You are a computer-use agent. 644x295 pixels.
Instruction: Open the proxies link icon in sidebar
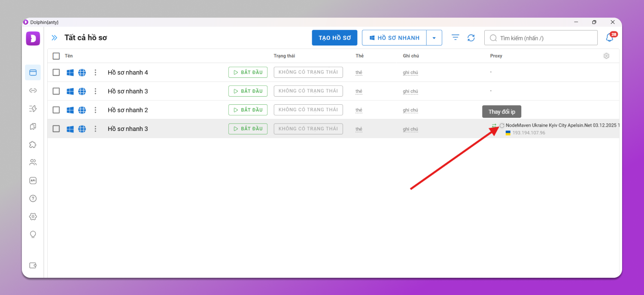[x=33, y=91]
